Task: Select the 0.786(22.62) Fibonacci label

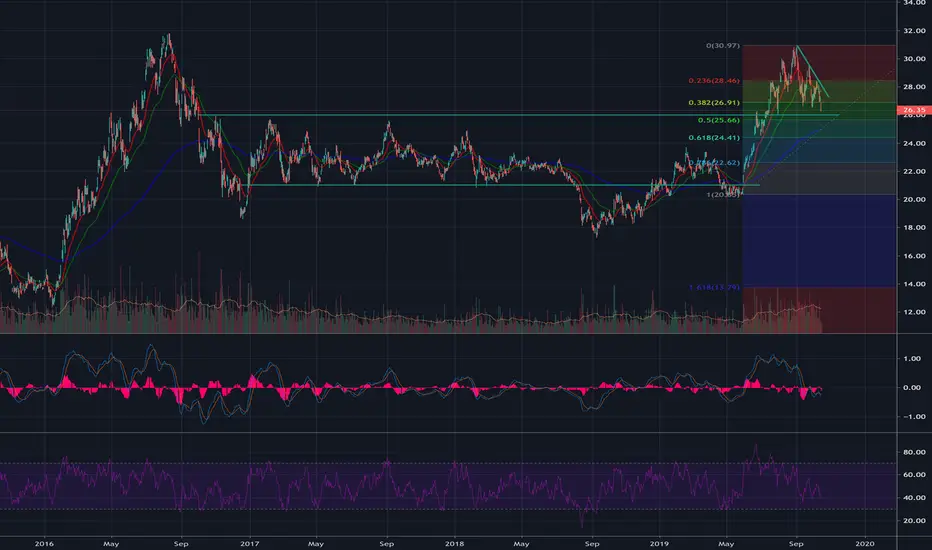Action: 714,162
